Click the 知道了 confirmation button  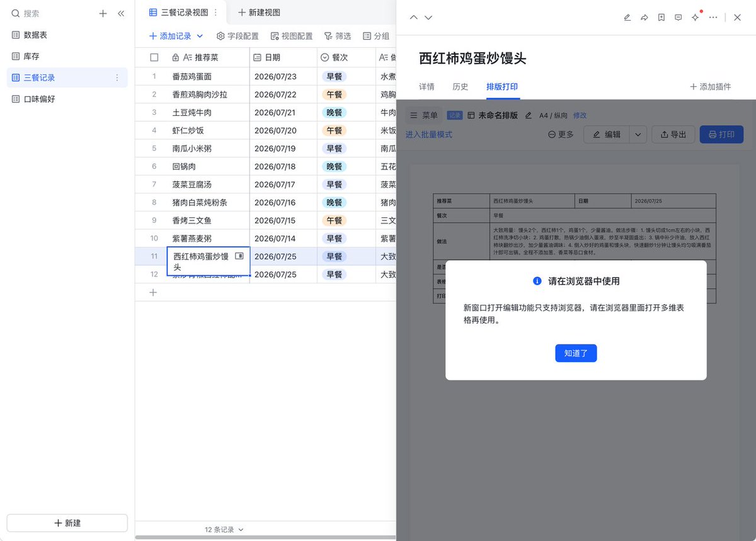(576, 353)
